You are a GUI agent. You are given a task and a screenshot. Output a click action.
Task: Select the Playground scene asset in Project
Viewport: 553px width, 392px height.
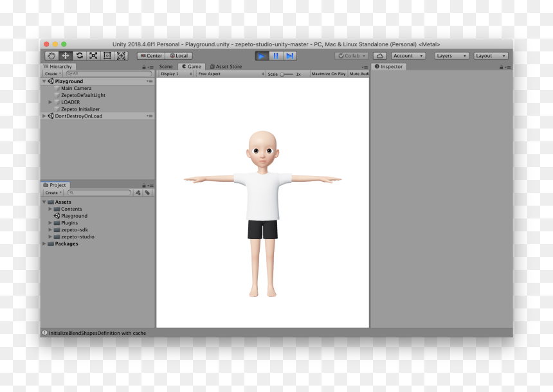(x=74, y=216)
